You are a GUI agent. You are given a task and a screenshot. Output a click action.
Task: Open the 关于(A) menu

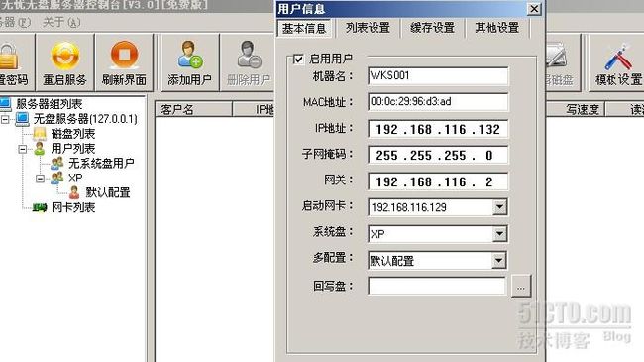click(61, 22)
